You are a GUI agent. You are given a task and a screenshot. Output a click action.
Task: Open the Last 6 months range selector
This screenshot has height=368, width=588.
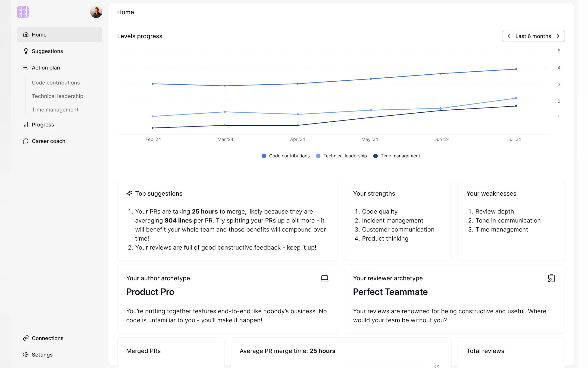click(x=533, y=36)
